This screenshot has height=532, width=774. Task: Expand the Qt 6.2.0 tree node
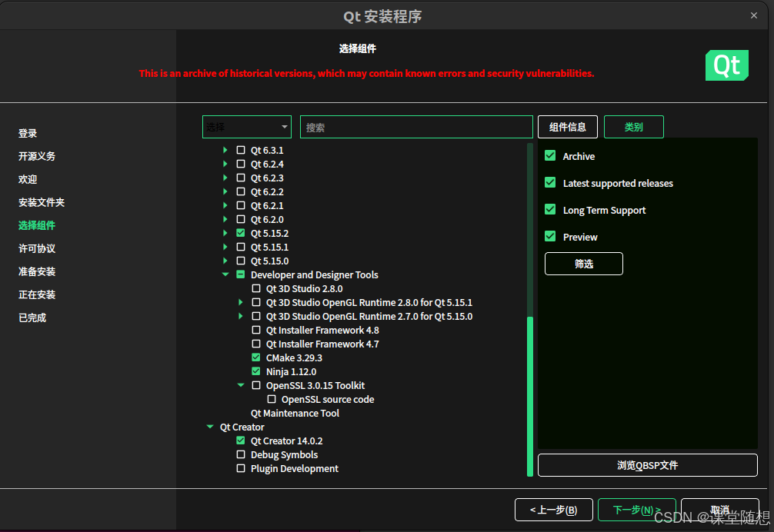coord(225,219)
